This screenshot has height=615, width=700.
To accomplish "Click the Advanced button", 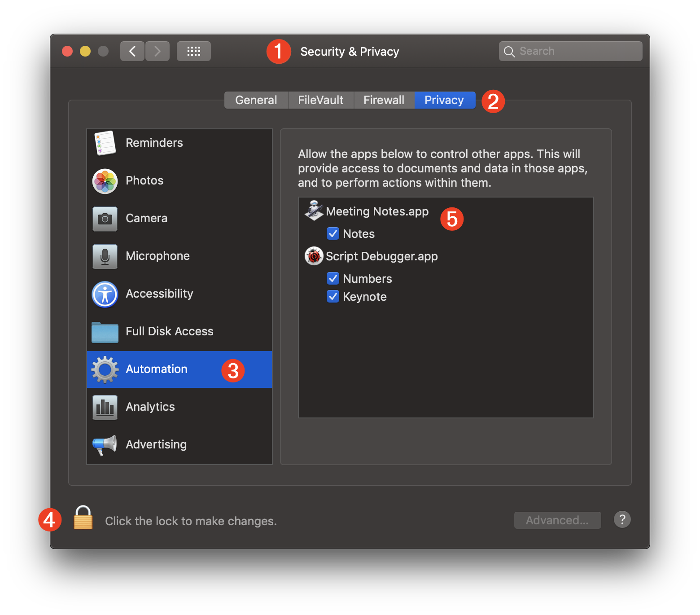I will tap(557, 520).
